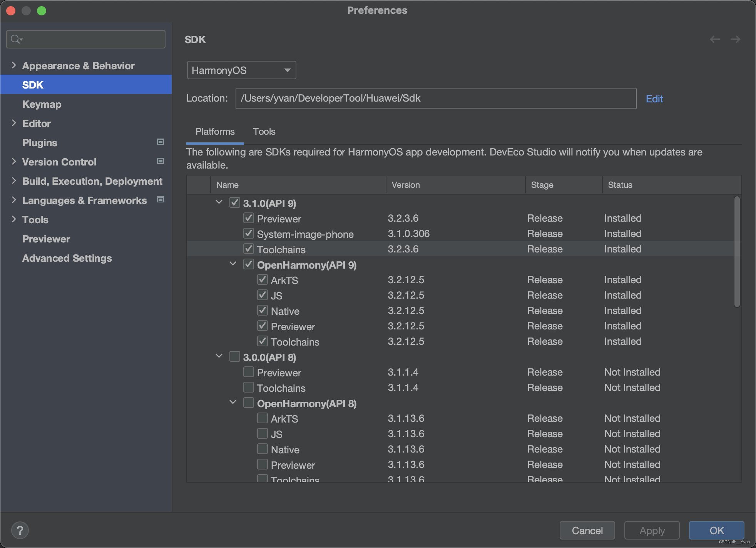The width and height of the screenshot is (756, 548).
Task: Switch to the Tools tab
Action: point(264,132)
